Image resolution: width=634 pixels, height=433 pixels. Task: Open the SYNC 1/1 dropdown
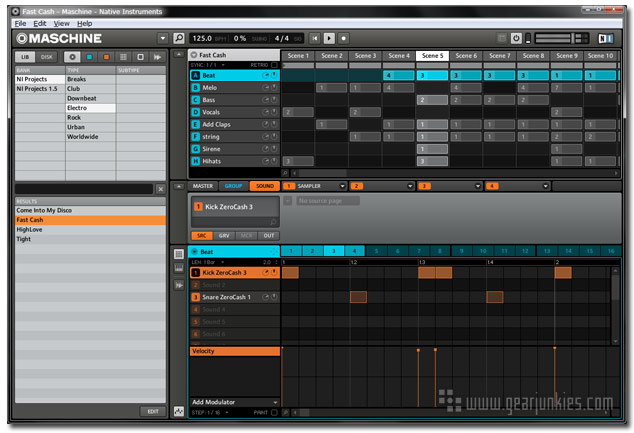click(208, 65)
